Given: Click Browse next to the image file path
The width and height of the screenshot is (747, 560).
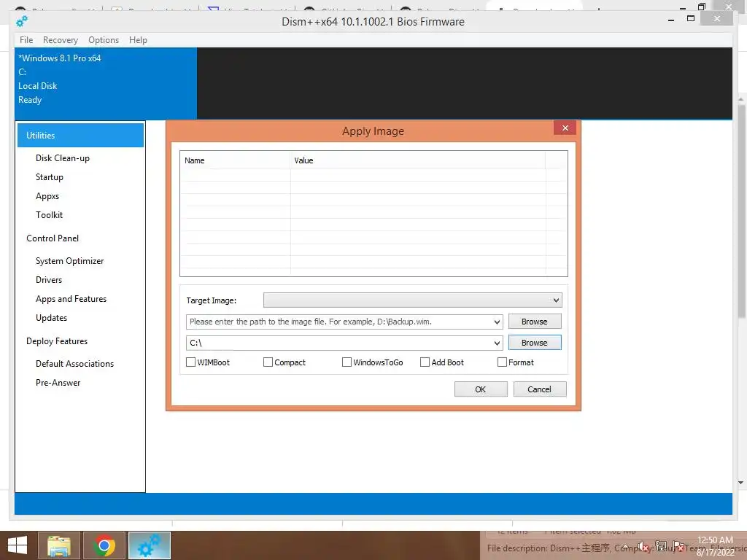Looking at the screenshot, I should click(535, 322).
